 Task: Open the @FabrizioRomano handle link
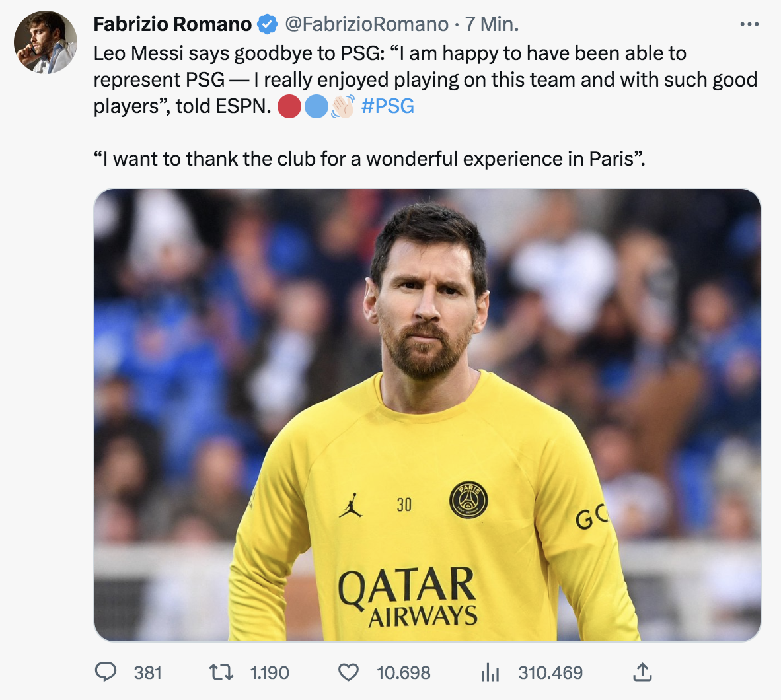click(x=367, y=24)
